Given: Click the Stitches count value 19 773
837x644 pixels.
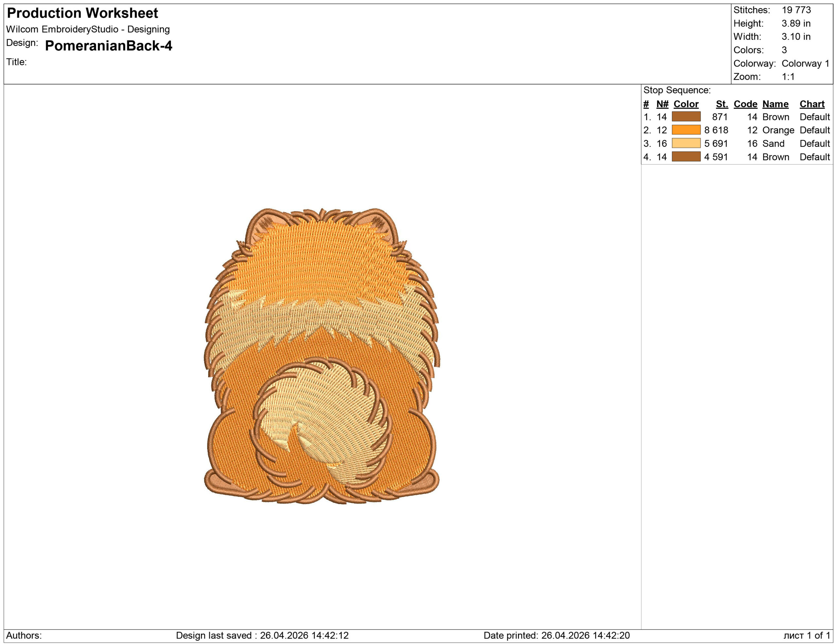Looking at the screenshot, I should click(x=796, y=10).
